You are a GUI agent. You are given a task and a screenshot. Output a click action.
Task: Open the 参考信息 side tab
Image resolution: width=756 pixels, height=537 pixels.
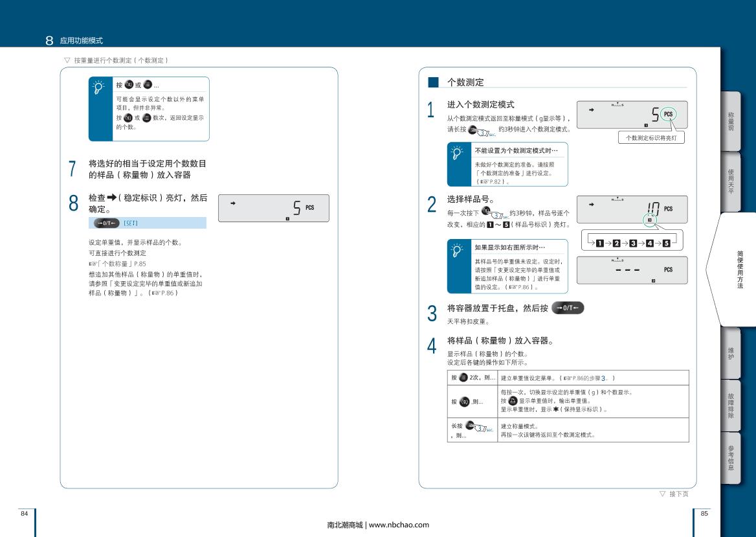click(x=731, y=457)
